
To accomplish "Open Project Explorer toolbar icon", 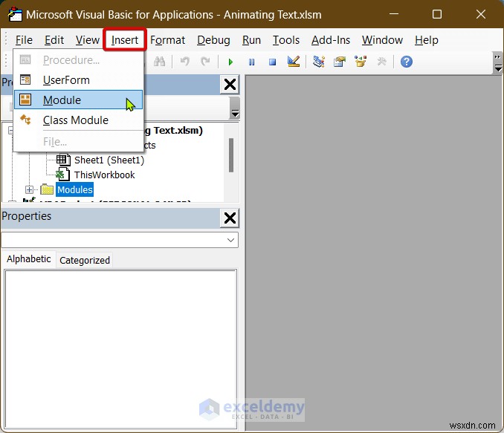I will click(319, 62).
